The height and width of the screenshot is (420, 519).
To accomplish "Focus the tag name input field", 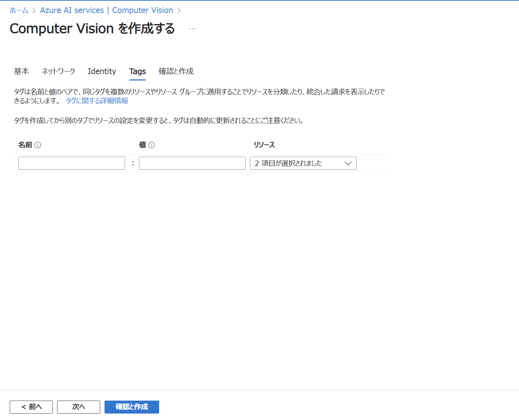I will (71, 163).
